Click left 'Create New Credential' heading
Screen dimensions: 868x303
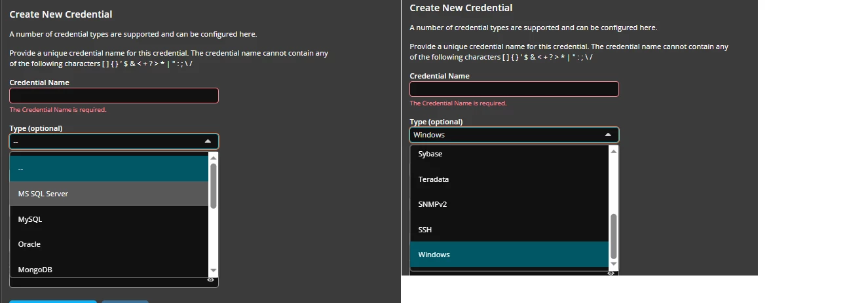pyautogui.click(x=61, y=14)
